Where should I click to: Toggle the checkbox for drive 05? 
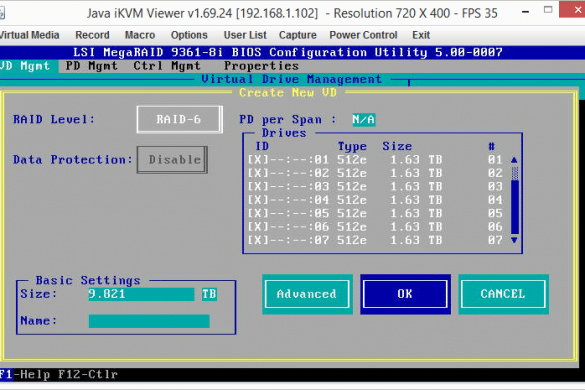258,213
